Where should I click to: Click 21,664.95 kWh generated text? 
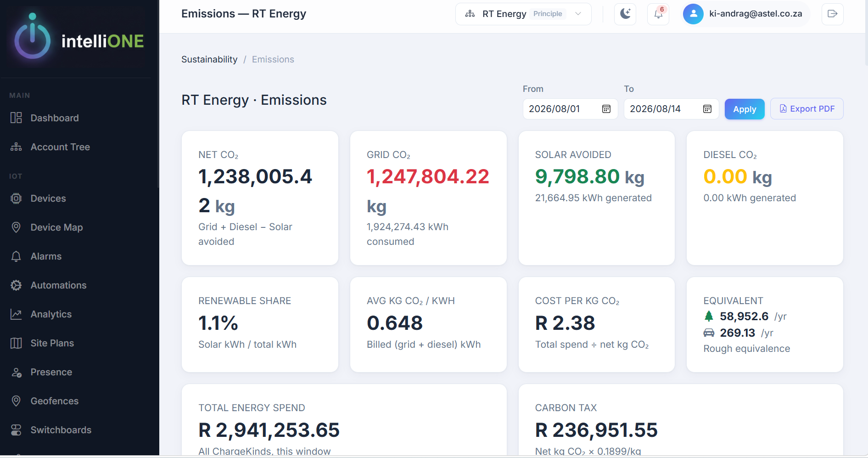pos(594,198)
